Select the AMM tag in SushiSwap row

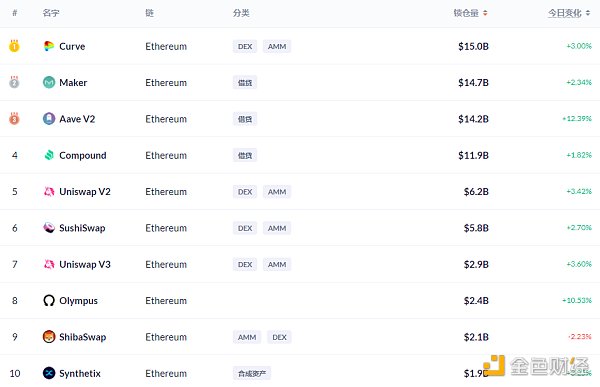tap(277, 228)
